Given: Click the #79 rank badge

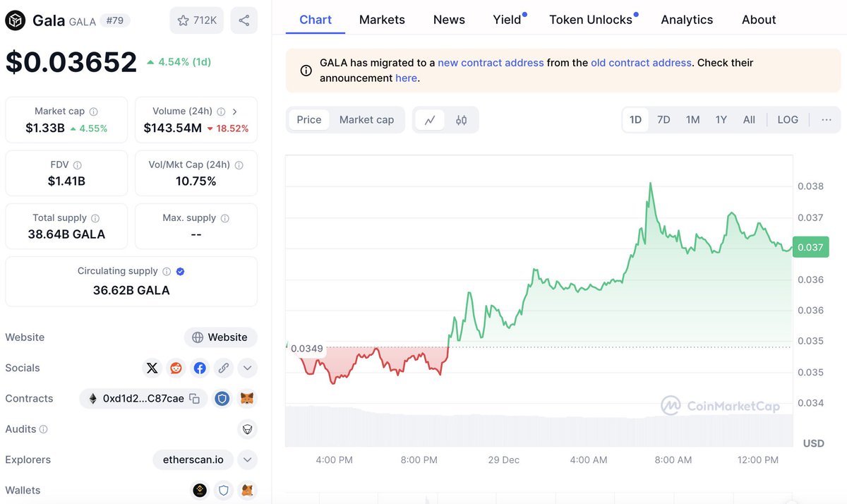Looking at the screenshot, I should [x=114, y=20].
